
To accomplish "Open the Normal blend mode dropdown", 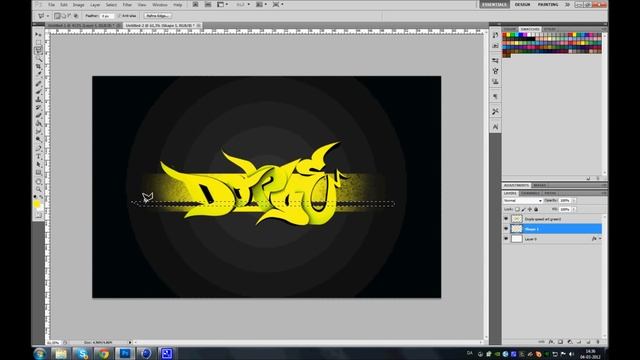I will [x=523, y=200].
